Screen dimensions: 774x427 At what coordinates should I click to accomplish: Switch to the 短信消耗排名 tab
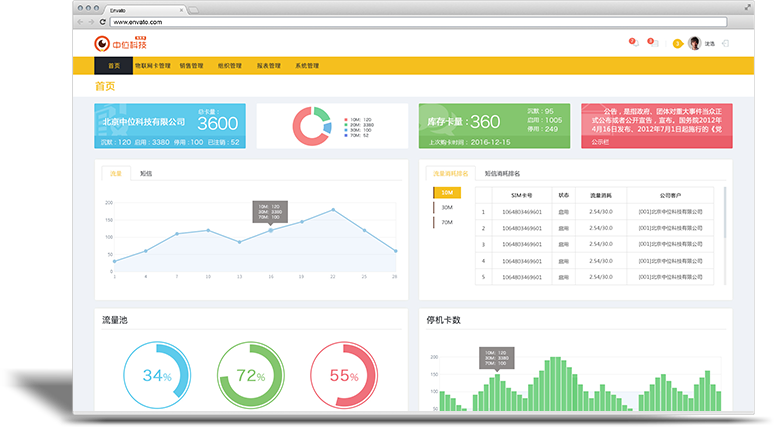[503, 173]
